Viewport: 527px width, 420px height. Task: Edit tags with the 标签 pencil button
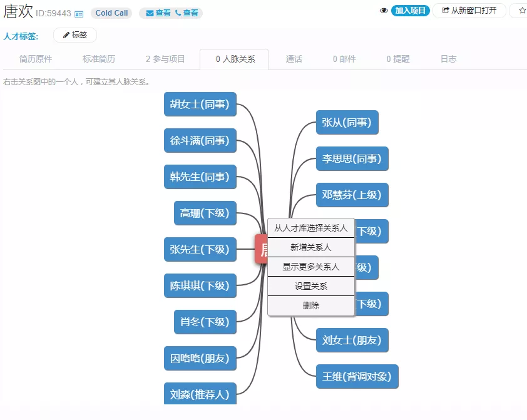[75, 35]
